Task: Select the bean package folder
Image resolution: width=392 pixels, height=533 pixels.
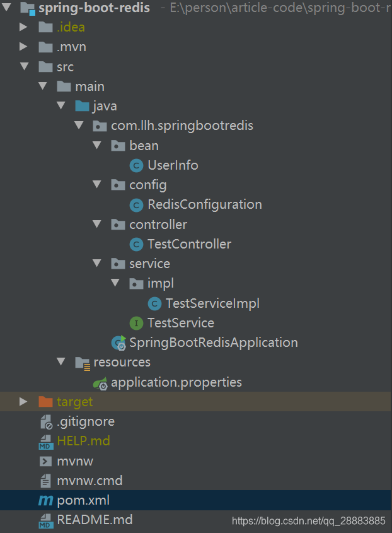Action: click(x=144, y=145)
